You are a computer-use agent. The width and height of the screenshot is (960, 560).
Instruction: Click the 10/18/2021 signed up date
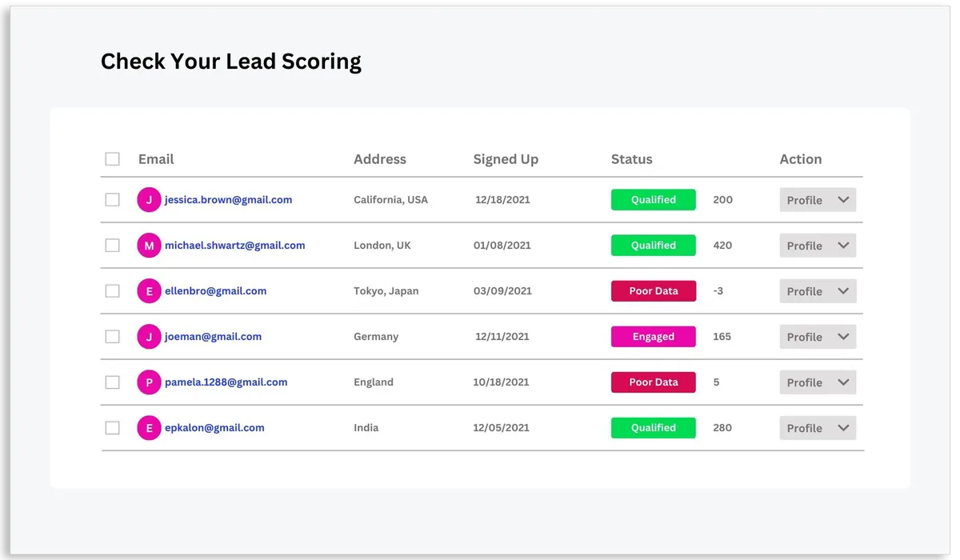(501, 382)
